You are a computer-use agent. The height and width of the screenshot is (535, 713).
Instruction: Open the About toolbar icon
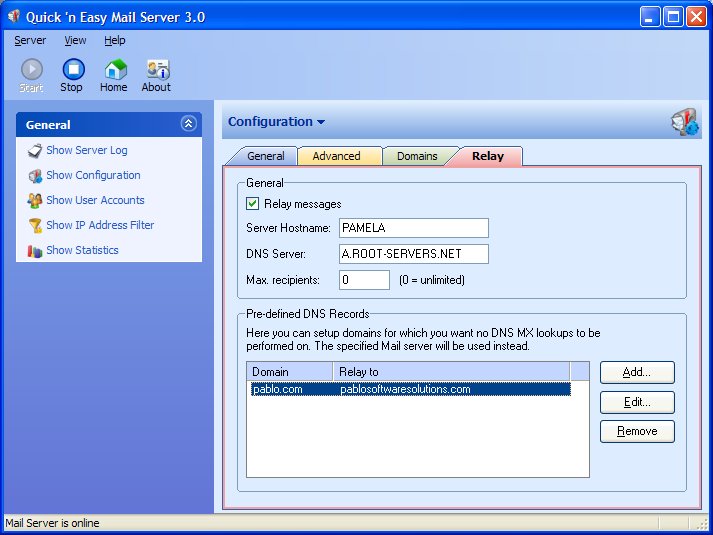(158, 70)
